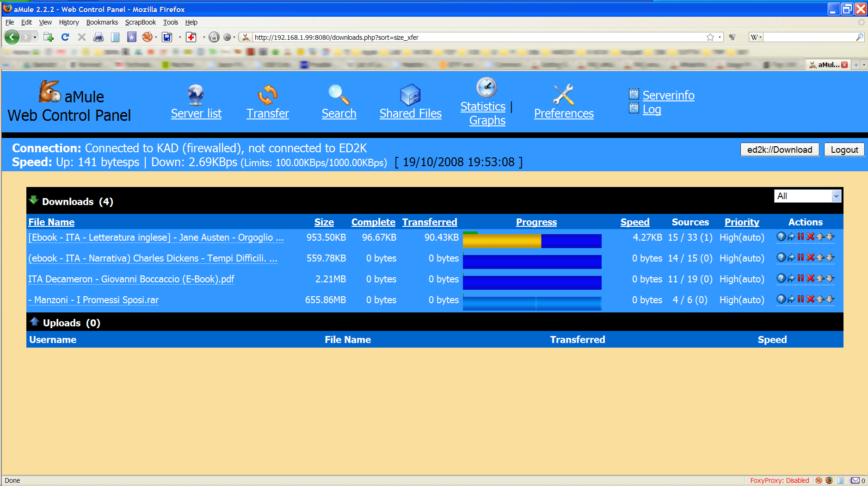Pause the Manzoni Promessi Sposi download
868x486 pixels.
tap(800, 299)
